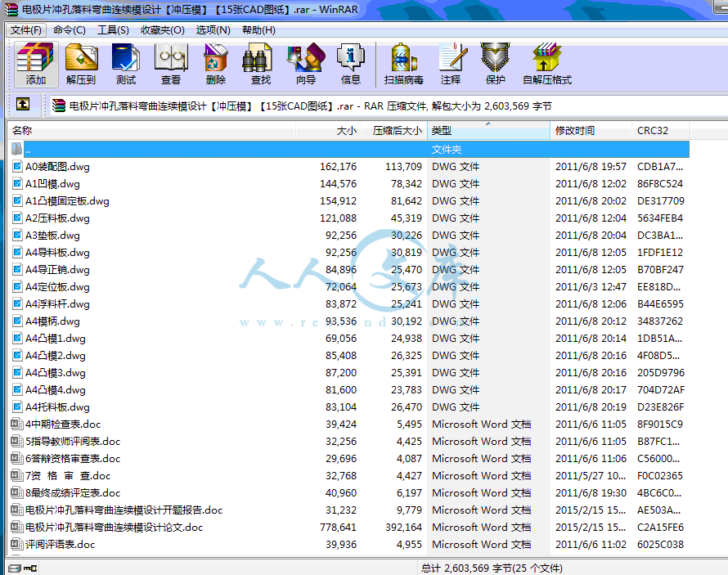Select the A0装配图.dwg file icon

(17, 166)
